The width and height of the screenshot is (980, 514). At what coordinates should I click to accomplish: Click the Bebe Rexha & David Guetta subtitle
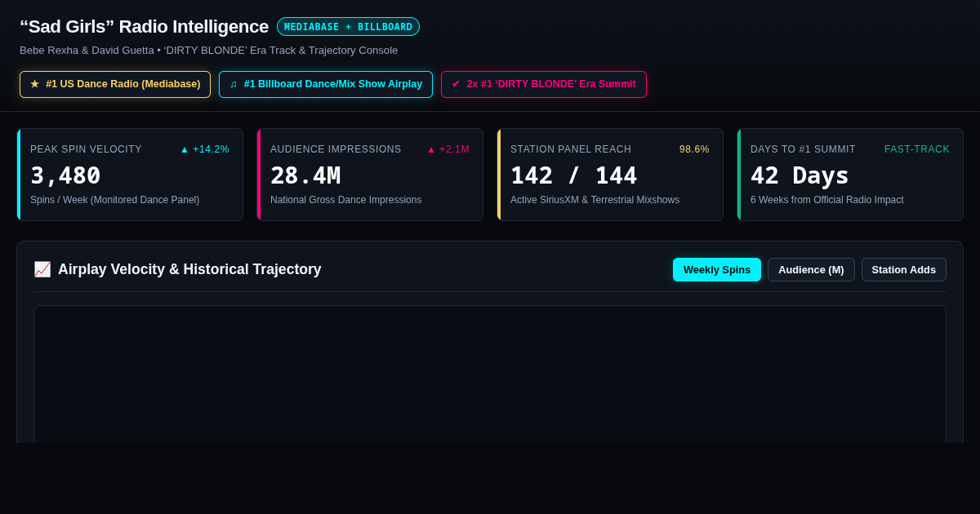pos(209,51)
